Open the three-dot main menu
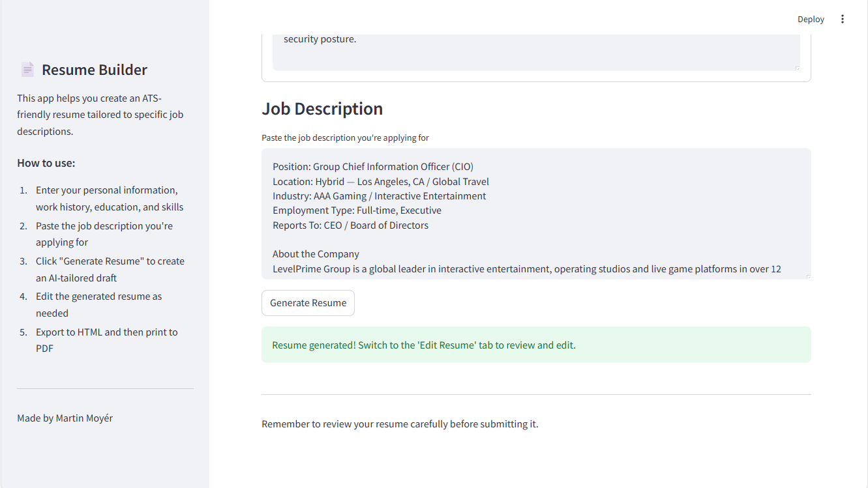The height and width of the screenshot is (488, 868). point(842,19)
